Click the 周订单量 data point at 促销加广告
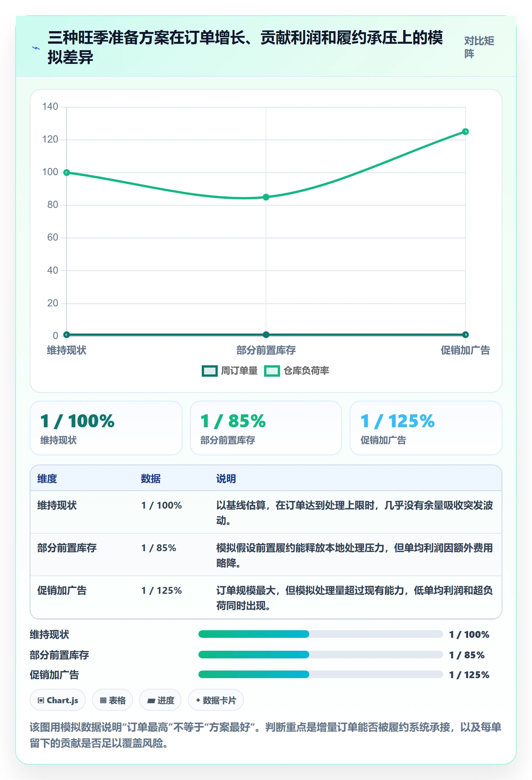The image size is (532, 780). point(465,335)
